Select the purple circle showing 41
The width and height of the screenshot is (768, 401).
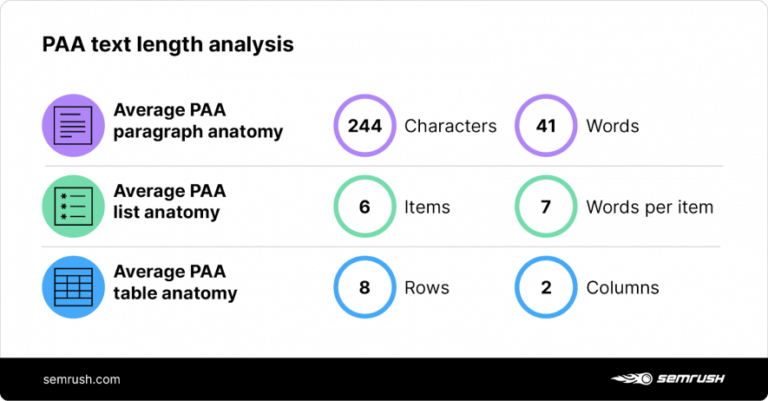pos(546,125)
